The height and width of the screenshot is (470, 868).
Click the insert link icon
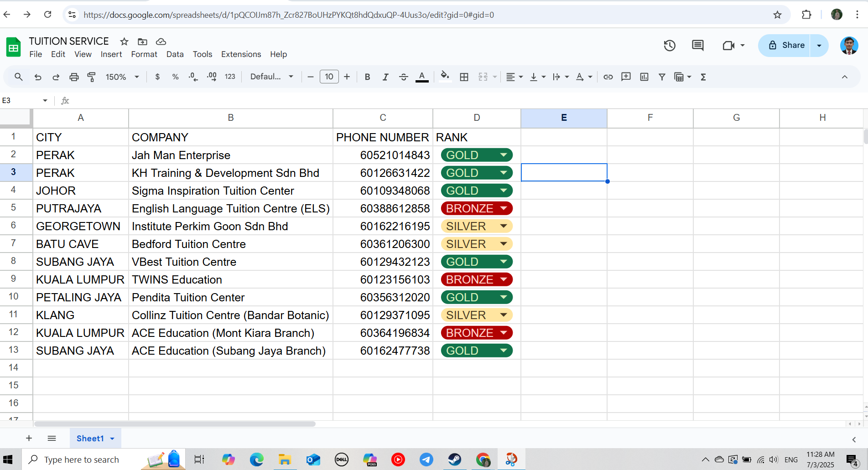pyautogui.click(x=608, y=77)
